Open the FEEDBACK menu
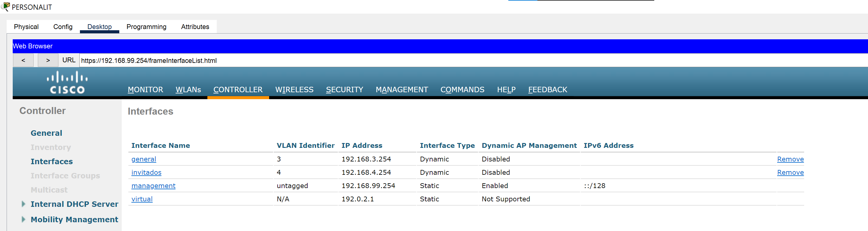This screenshot has width=868, height=231. [x=548, y=89]
